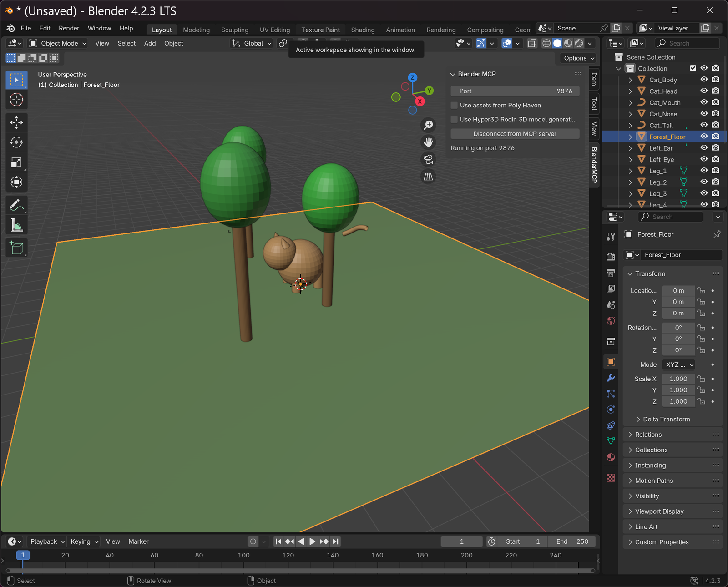This screenshot has width=728, height=587.
Task: Open the Item sidebar tab
Action: pyautogui.click(x=594, y=79)
